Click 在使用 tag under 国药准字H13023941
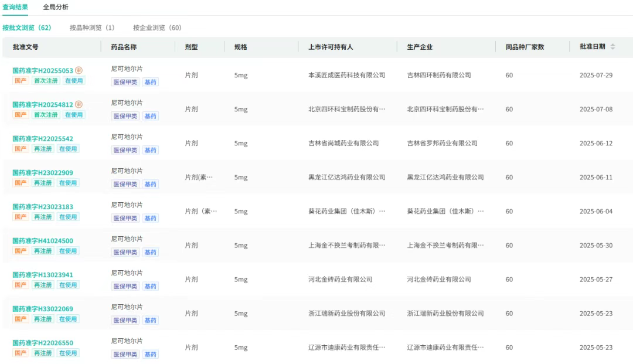This screenshot has height=364, width=633. point(67,285)
